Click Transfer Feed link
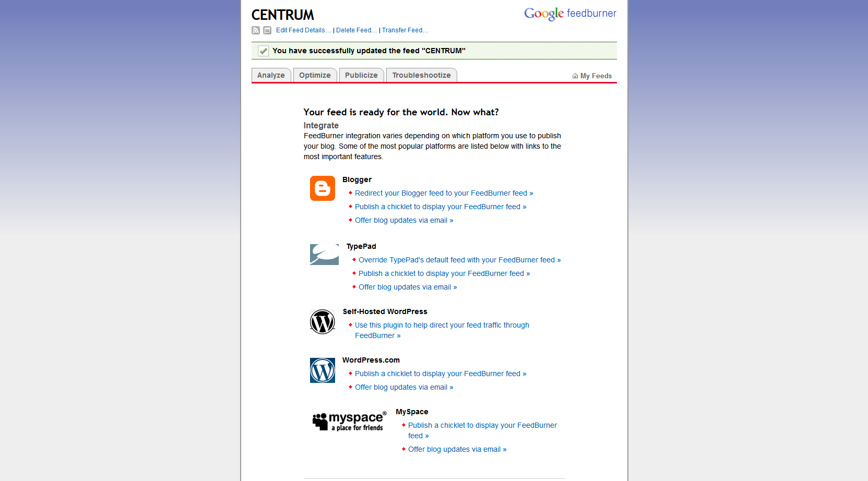868x481 pixels. coord(405,30)
